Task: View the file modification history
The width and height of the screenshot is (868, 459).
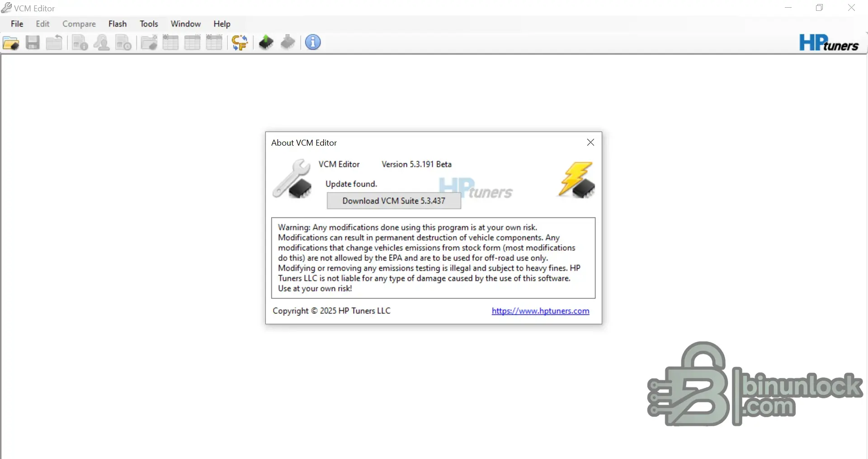Action: pyautogui.click(x=123, y=43)
